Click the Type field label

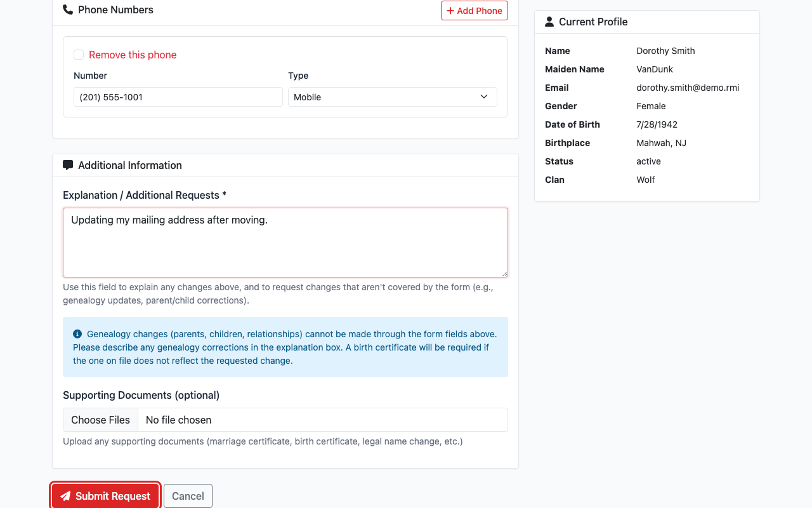[298, 76]
